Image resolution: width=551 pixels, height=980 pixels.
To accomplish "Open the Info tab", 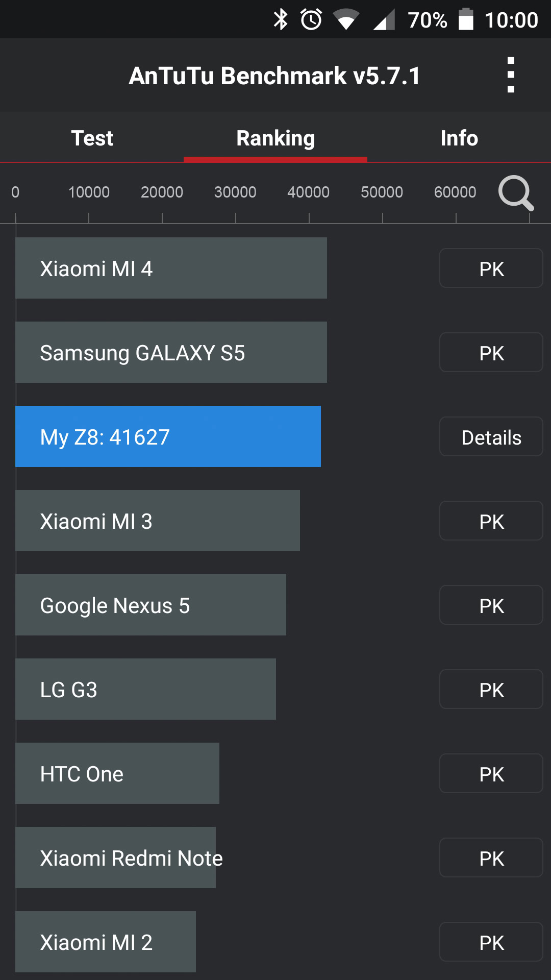I will pos(459,138).
